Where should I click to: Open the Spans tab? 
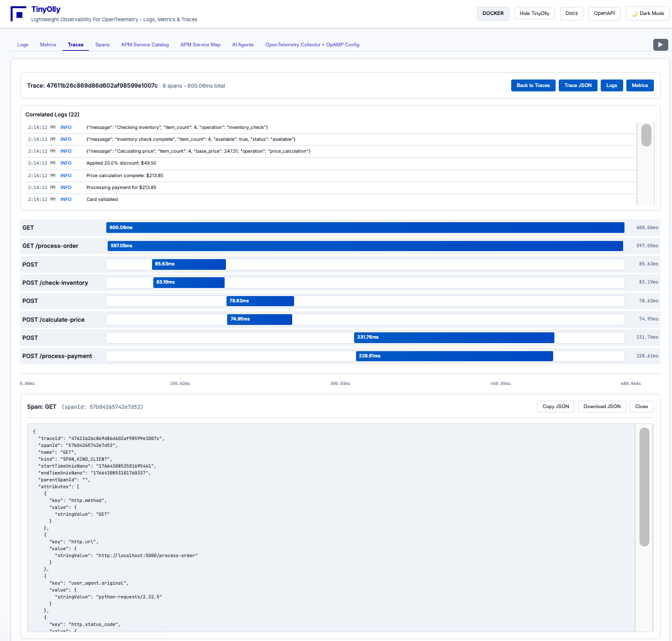click(102, 44)
